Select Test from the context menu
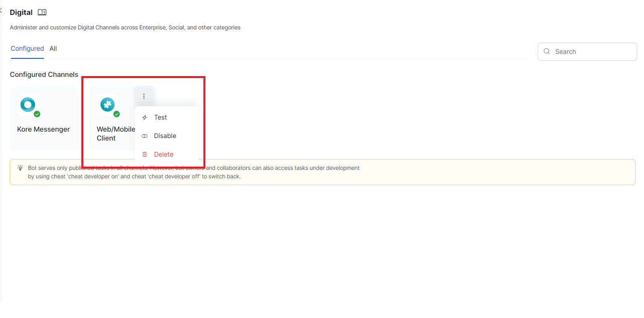Viewport: 644px width, 318px height. coord(160,118)
